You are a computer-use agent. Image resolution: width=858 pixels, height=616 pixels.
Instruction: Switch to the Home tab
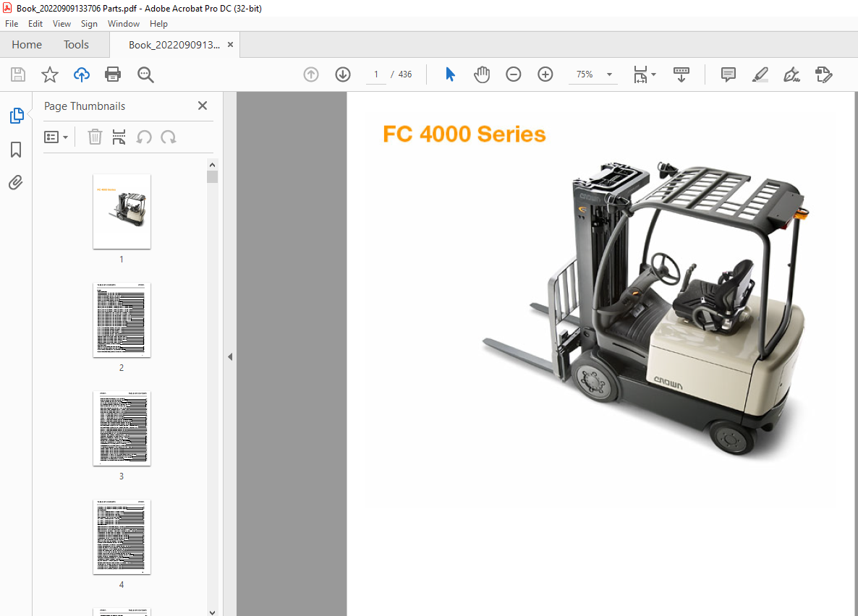click(27, 45)
